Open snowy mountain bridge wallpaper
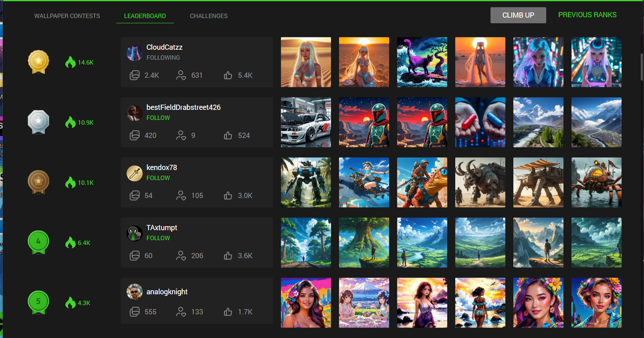The height and width of the screenshot is (338, 644). pyautogui.click(x=538, y=122)
